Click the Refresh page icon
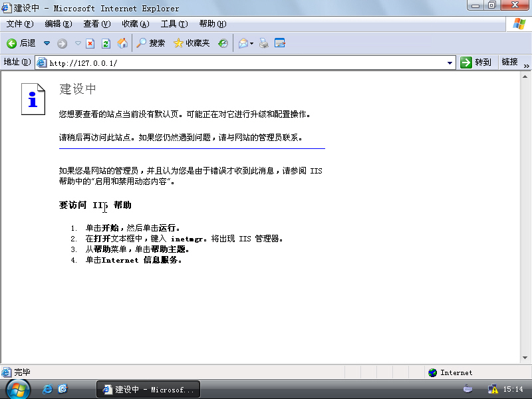 pyautogui.click(x=106, y=43)
